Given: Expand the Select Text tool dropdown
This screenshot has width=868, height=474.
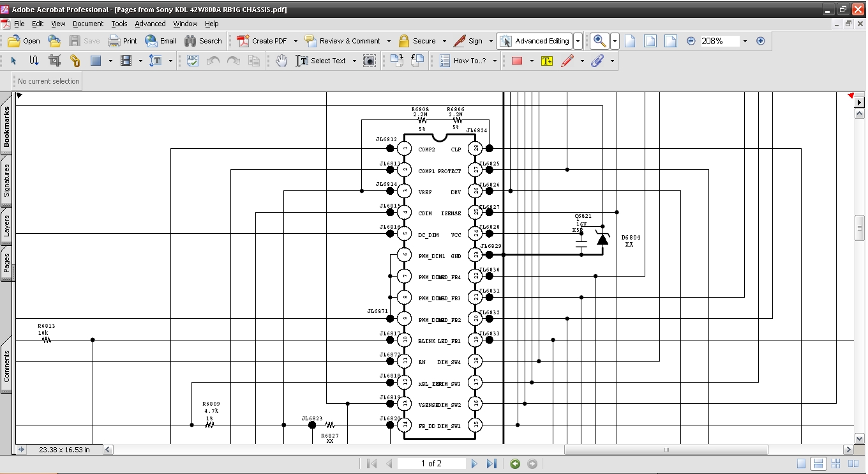Looking at the screenshot, I should [x=354, y=61].
